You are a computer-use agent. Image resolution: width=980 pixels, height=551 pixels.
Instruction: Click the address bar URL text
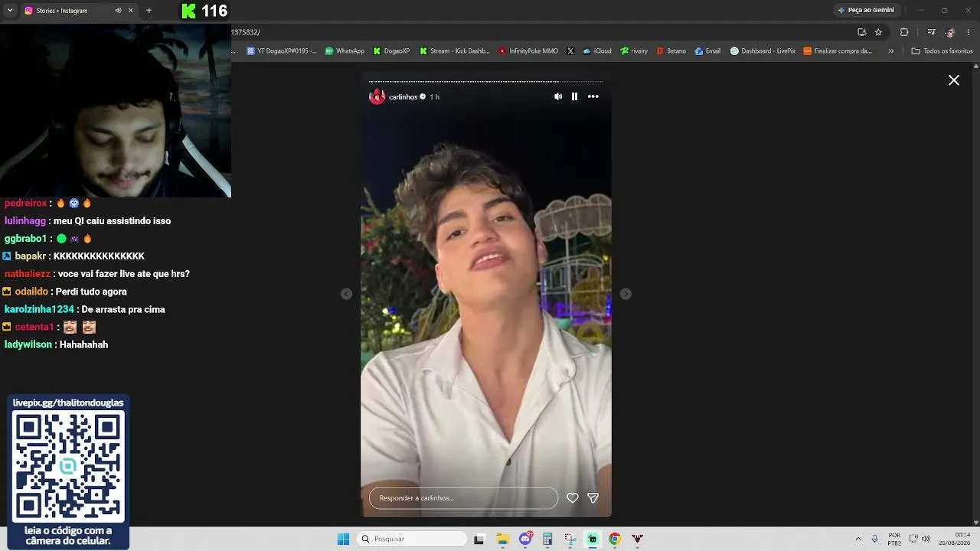click(246, 32)
